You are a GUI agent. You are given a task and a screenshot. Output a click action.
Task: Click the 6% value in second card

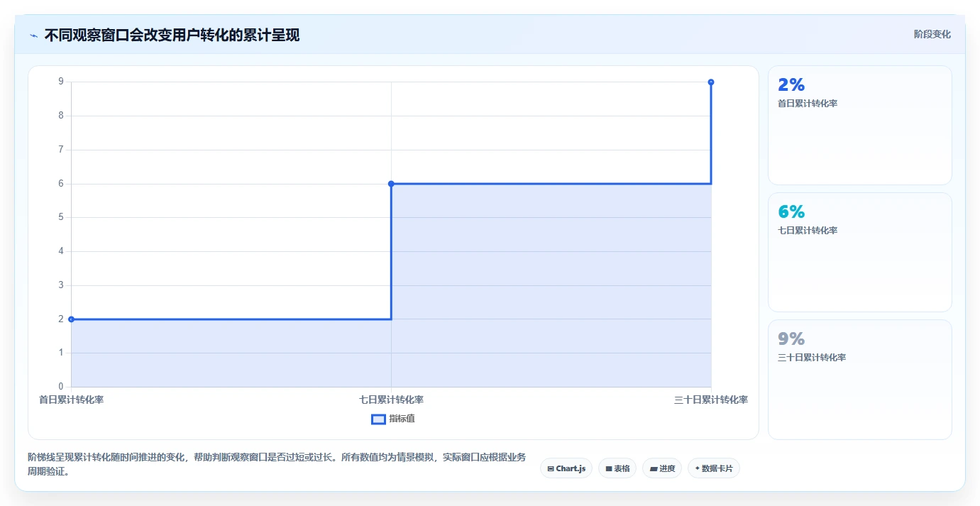(x=791, y=212)
